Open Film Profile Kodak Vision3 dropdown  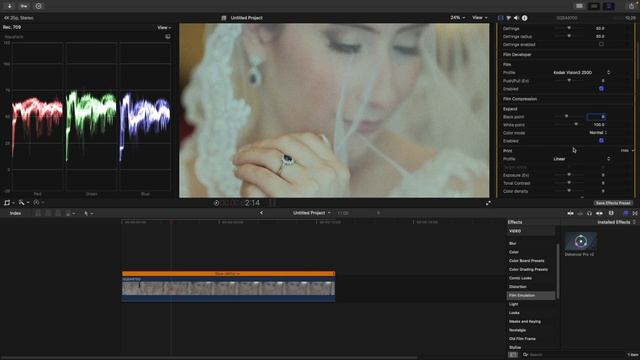coord(582,72)
